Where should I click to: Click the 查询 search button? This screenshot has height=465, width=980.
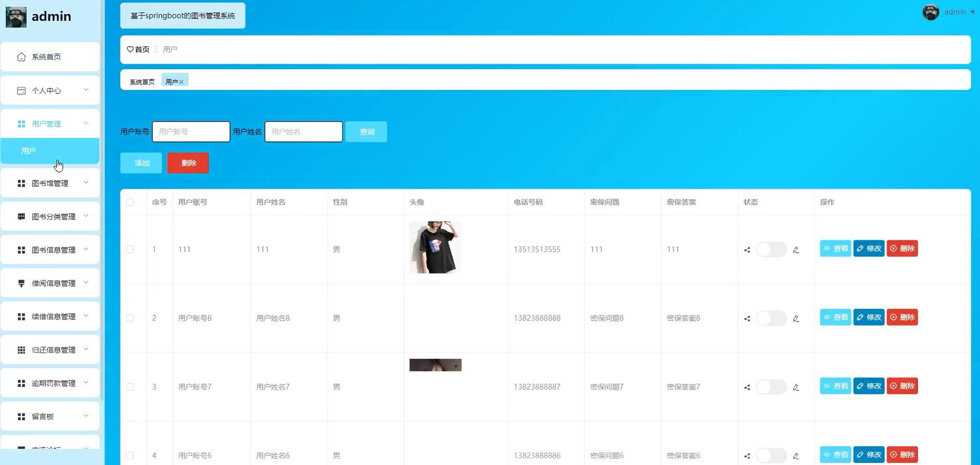366,132
